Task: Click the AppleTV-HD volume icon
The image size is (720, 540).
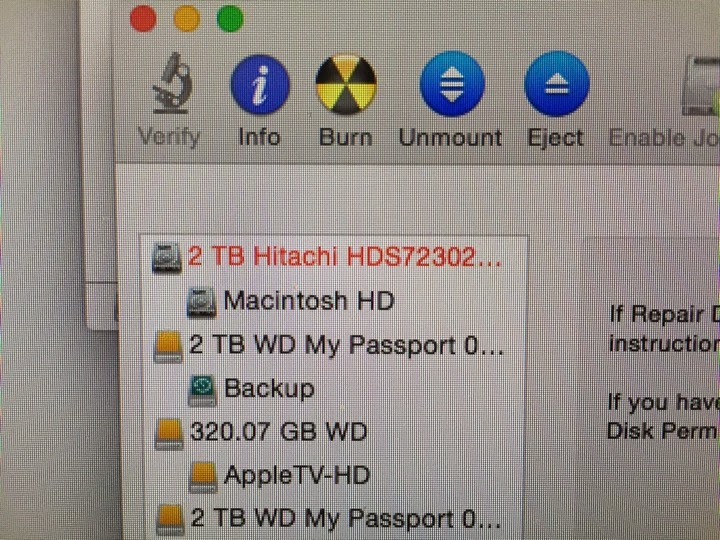Action: point(203,477)
